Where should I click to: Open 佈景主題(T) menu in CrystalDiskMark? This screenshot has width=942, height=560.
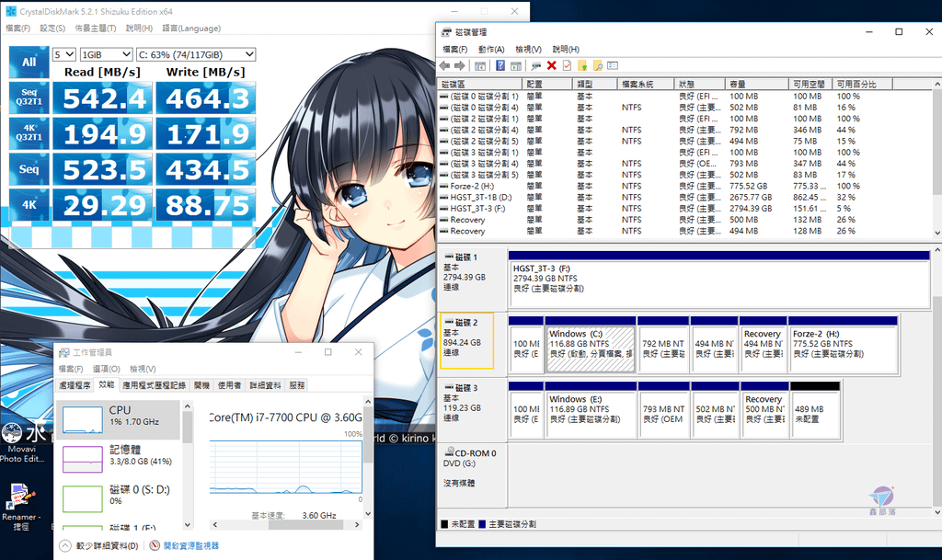[95, 29]
